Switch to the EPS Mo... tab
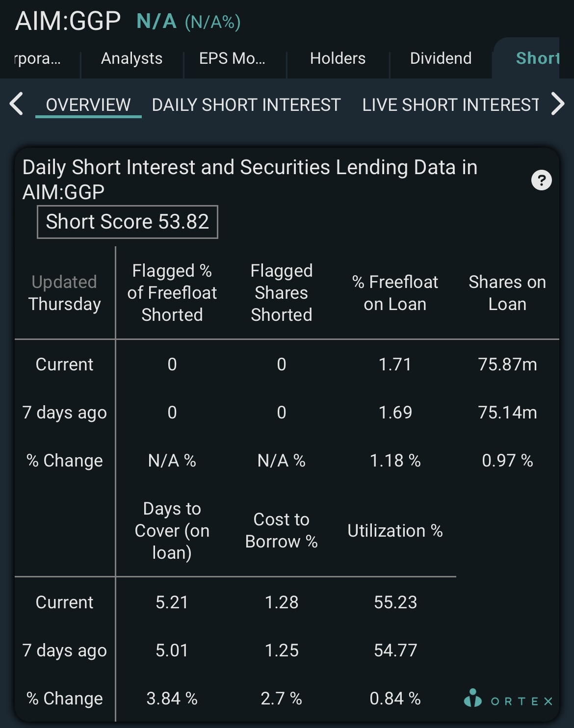 232,58
